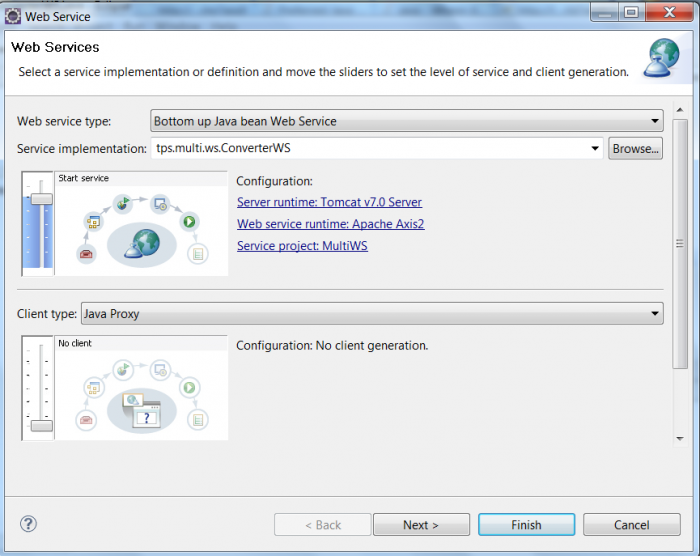700x556 pixels.
Task: Click the globe bell icon in service diagram
Action: [142, 244]
